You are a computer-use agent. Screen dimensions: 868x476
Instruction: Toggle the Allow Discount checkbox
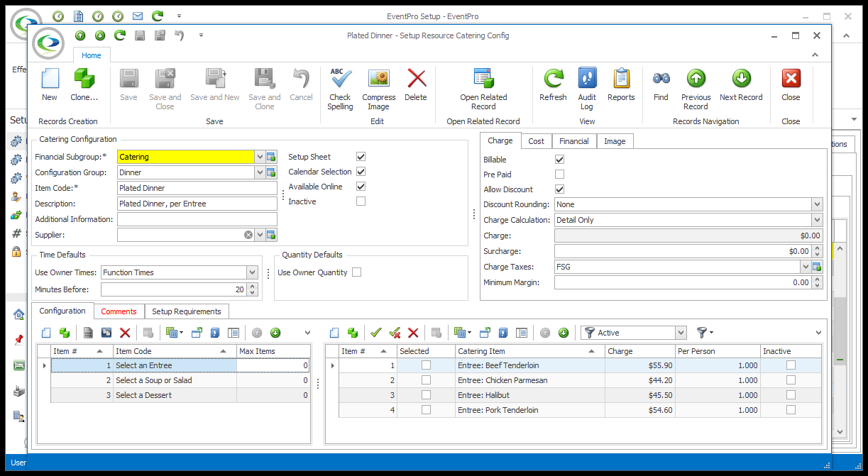pyautogui.click(x=559, y=189)
